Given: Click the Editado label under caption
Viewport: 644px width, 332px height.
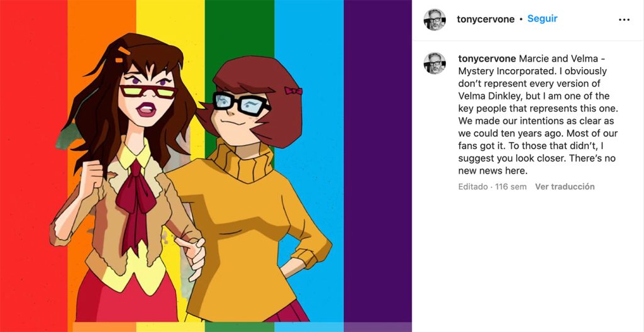Looking at the screenshot, I should tap(473, 187).
